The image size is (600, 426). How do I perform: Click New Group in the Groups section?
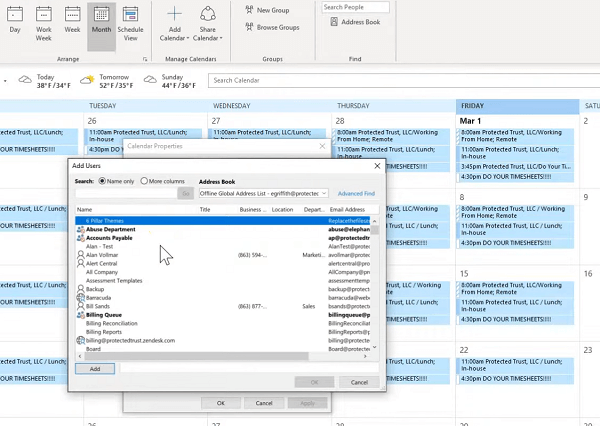(267, 10)
